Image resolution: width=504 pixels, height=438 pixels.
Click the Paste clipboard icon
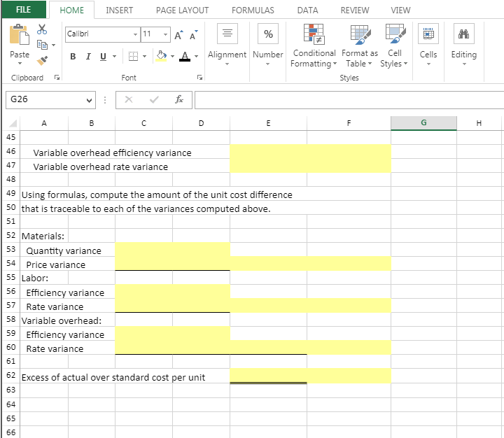click(x=19, y=34)
